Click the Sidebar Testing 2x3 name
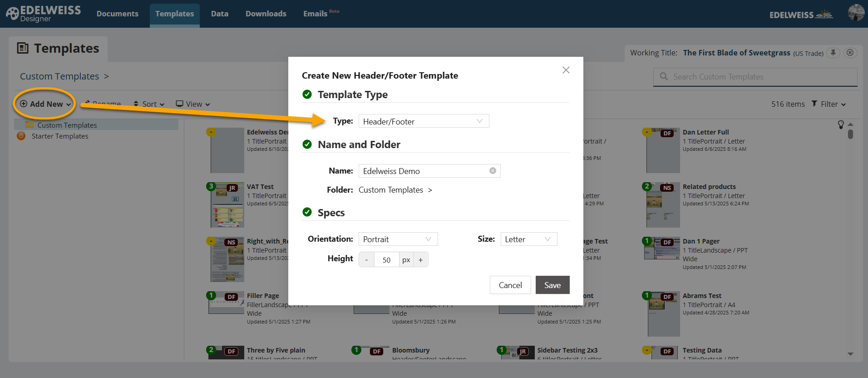Image resolution: width=868 pixels, height=378 pixels. pyautogui.click(x=567, y=350)
